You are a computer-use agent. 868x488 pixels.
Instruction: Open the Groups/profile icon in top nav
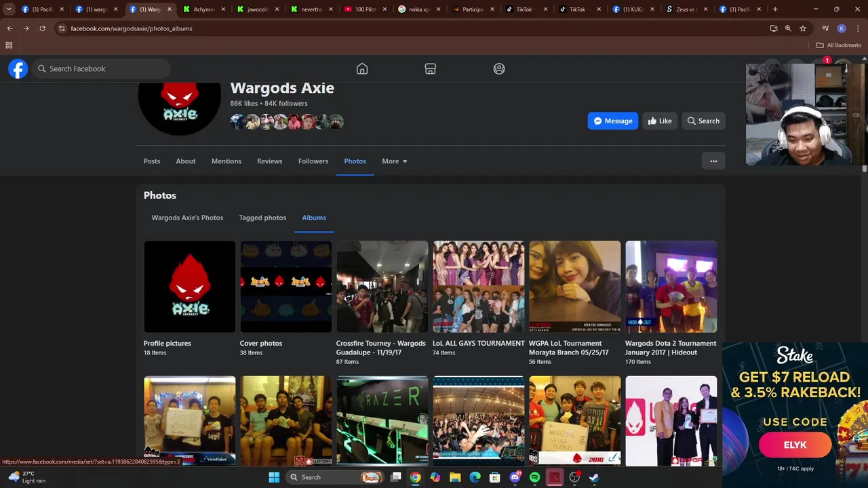point(499,68)
